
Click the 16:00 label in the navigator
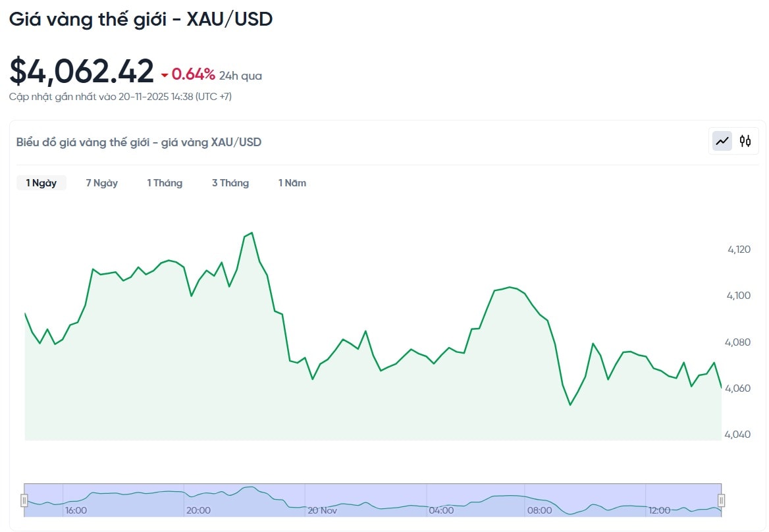pyautogui.click(x=76, y=510)
